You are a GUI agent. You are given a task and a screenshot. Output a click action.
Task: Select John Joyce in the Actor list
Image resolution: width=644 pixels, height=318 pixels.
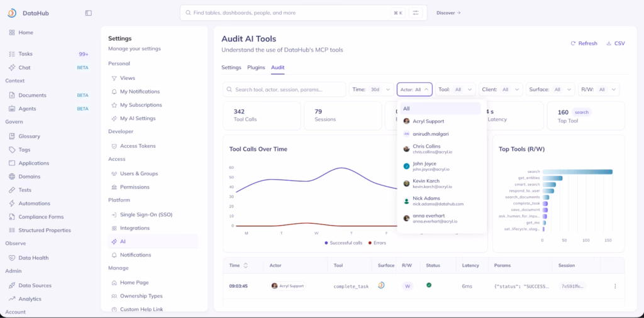(x=440, y=166)
